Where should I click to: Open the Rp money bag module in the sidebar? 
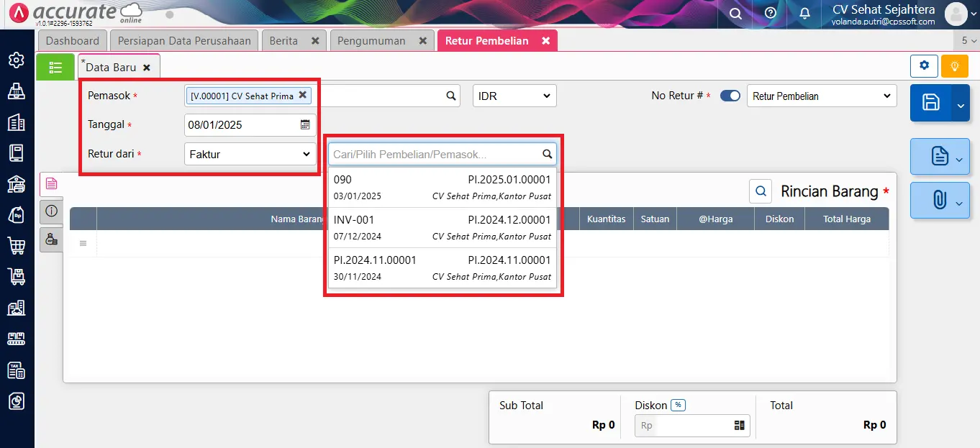click(x=17, y=214)
